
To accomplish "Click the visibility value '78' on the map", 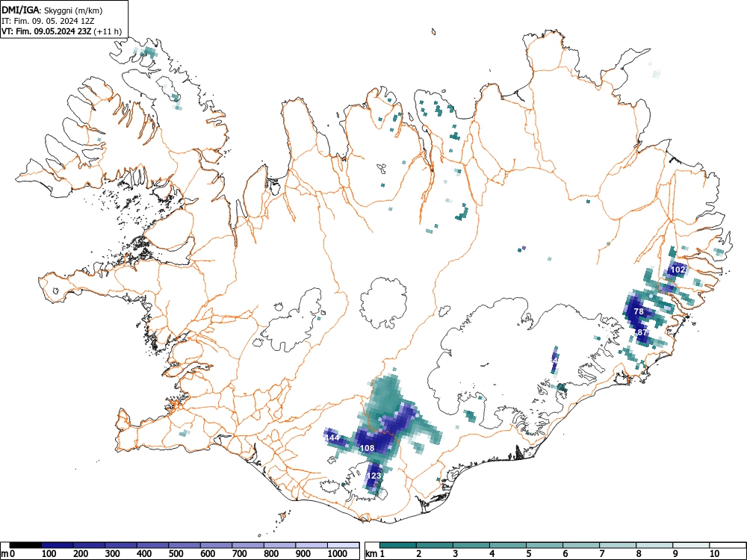I will click(639, 311).
